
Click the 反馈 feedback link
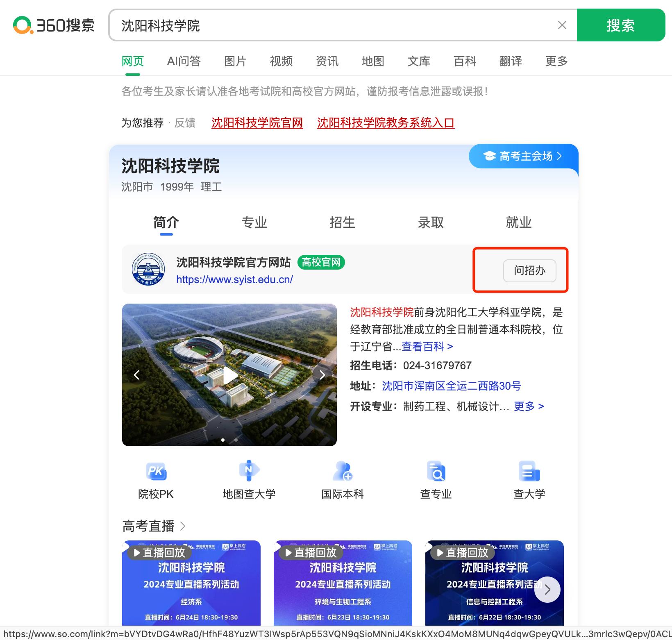click(185, 123)
